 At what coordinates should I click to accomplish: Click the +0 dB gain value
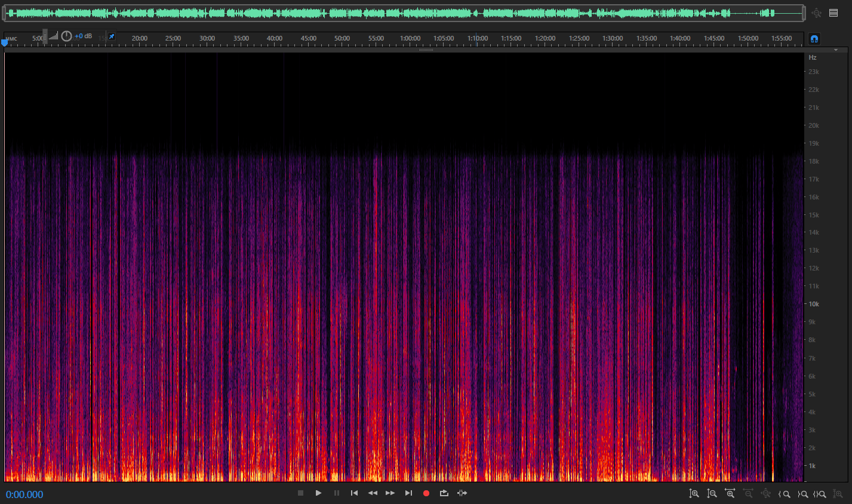(84, 36)
